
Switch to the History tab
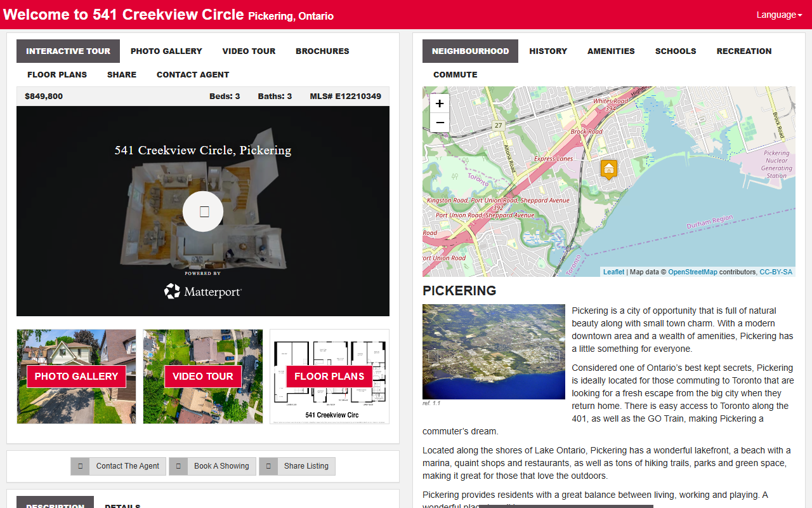point(548,51)
